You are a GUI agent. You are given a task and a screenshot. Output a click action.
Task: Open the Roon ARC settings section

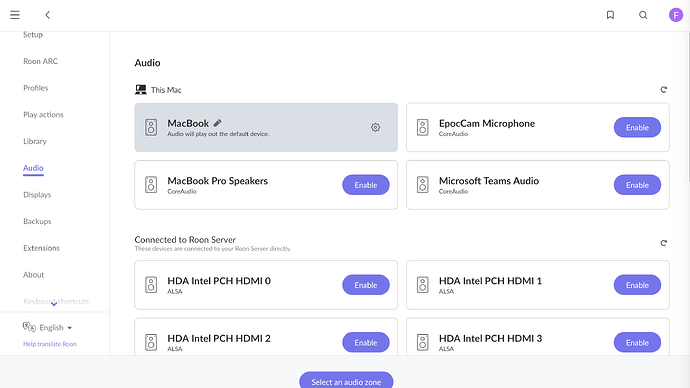pyautogui.click(x=40, y=61)
